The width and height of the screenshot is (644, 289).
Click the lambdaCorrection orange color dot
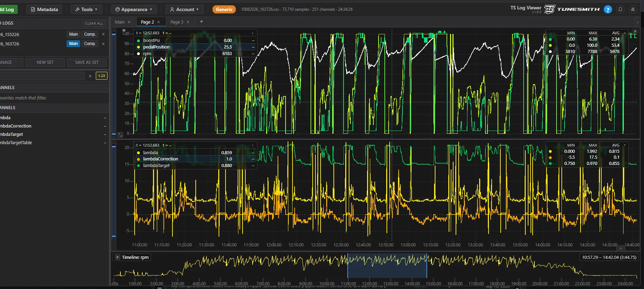138,159
